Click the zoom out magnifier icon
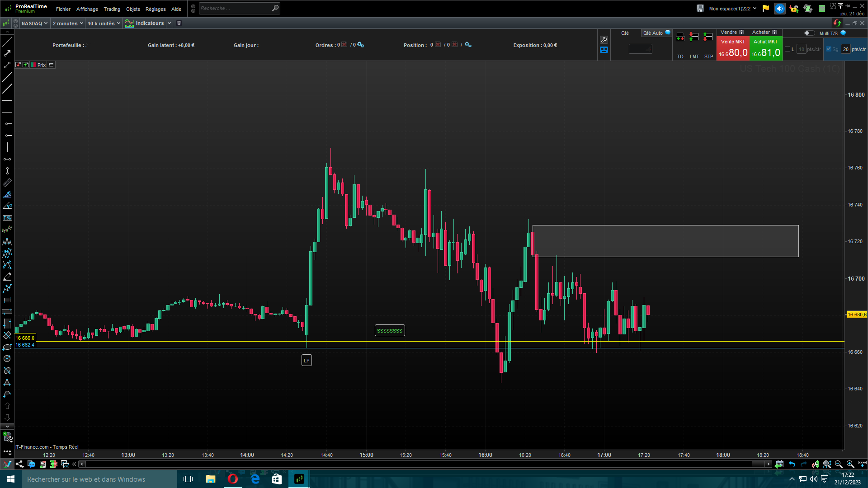This screenshot has height=488, width=868. tap(839, 464)
